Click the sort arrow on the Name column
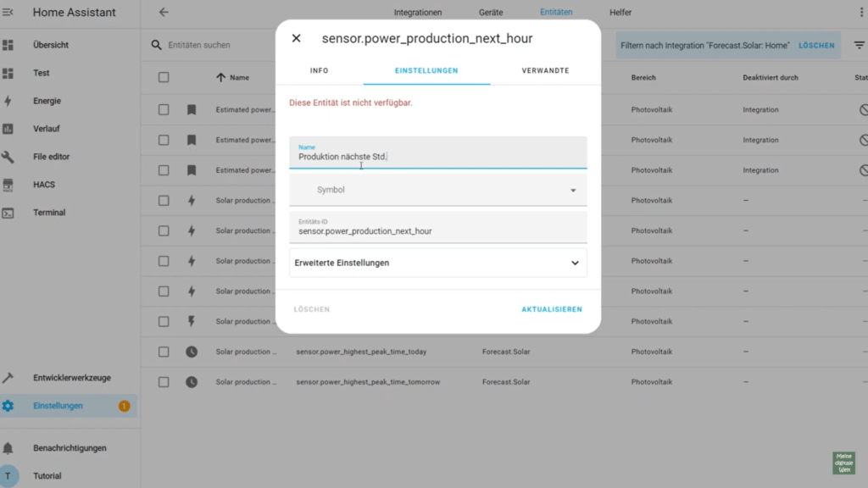The width and height of the screenshot is (868, 488). tap(222, 77)
